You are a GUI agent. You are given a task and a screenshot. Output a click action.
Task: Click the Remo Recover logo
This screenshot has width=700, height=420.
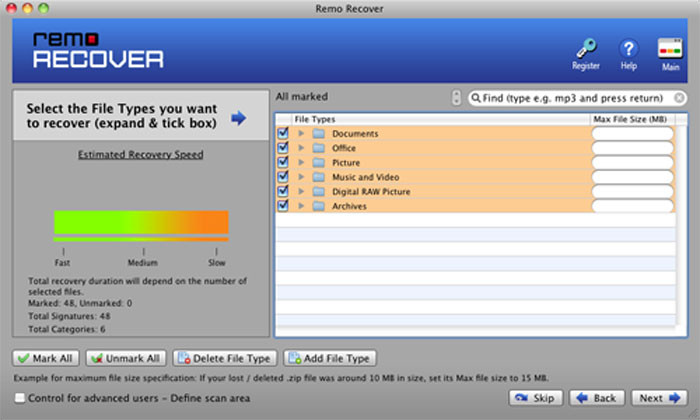(98, 50)
